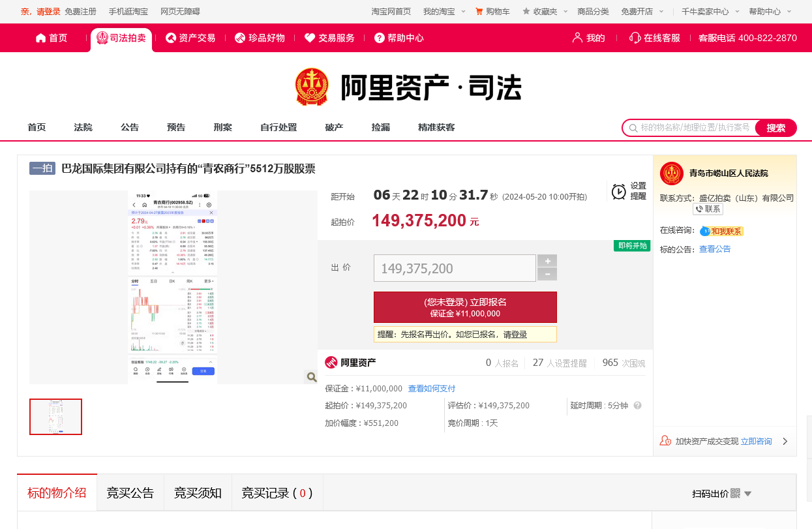812x529 pixels.
Task: Open the 查看公告 link
Action: coord(715,249)
